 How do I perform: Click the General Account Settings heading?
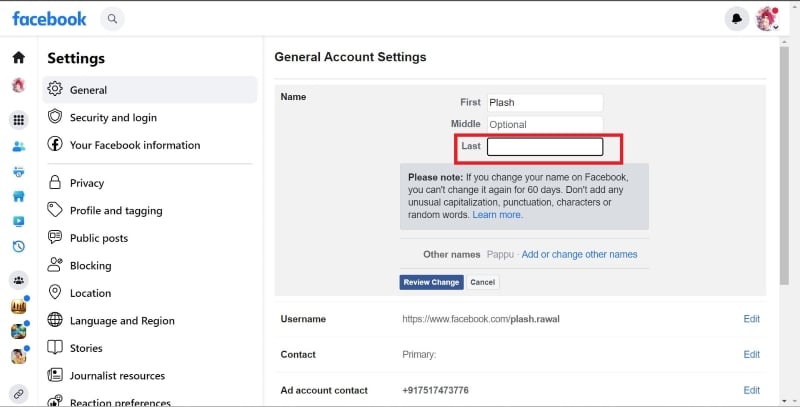351,57
